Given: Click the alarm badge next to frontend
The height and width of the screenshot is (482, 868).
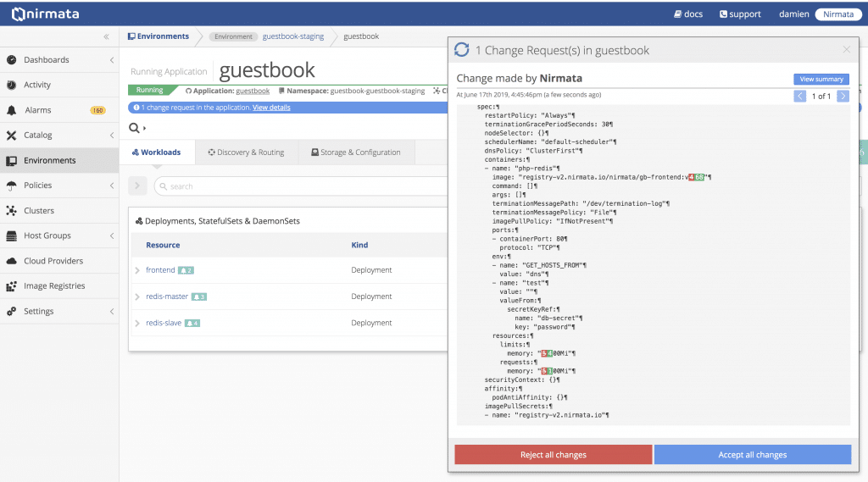Looking at the screenshot, I should point(186,270).
